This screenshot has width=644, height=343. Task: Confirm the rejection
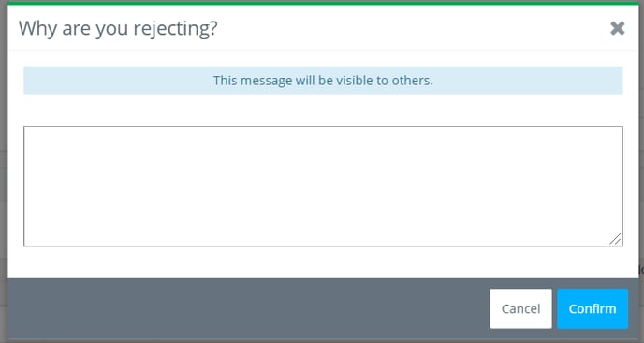[593, 308]
